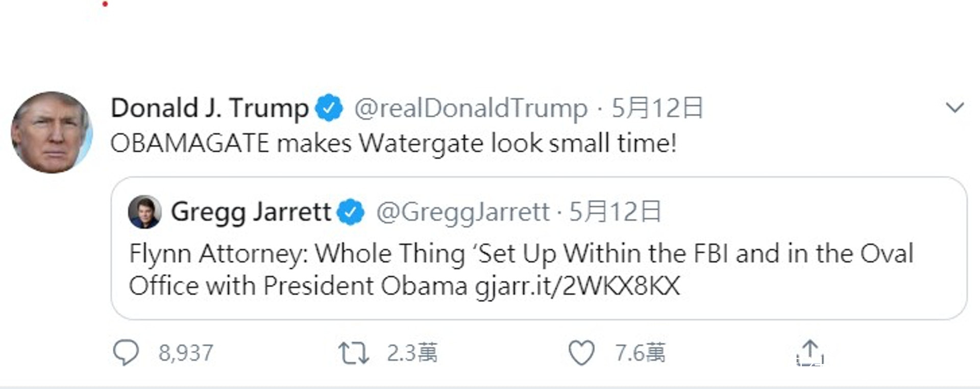Click the Gregg Jarrett display name
Screen dimensions: 980x389
(251, 212)
